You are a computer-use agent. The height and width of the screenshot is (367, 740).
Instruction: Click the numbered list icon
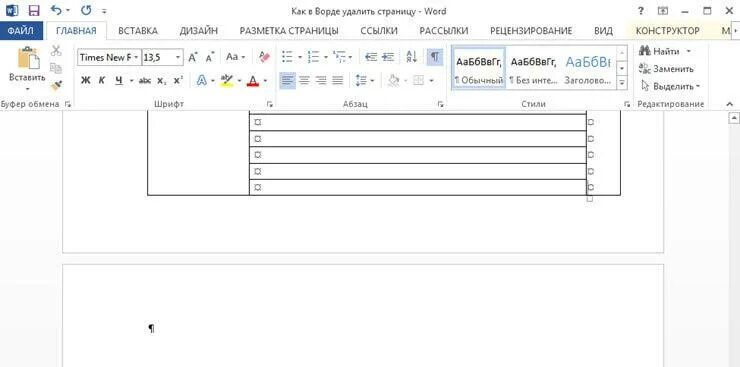click(313, 57)
